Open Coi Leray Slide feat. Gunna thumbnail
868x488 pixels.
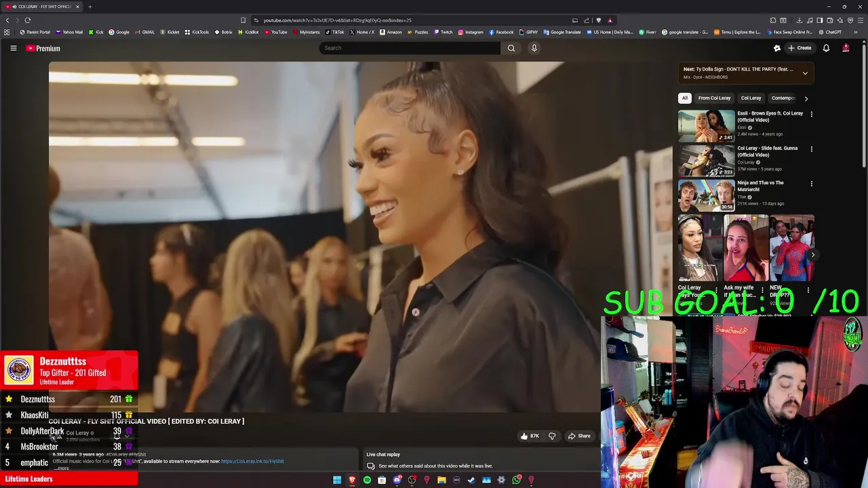[706, 160]
